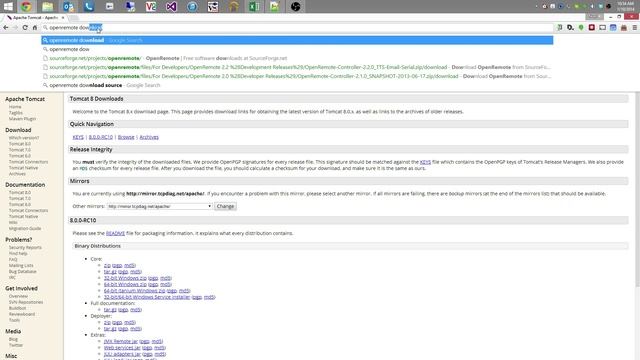Open the Browse link
Screen dimensions: 640x360
[126, 137]
